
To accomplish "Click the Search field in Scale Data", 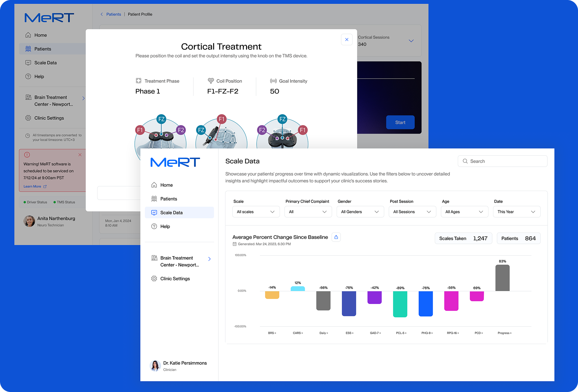I will tap(502, 161).
